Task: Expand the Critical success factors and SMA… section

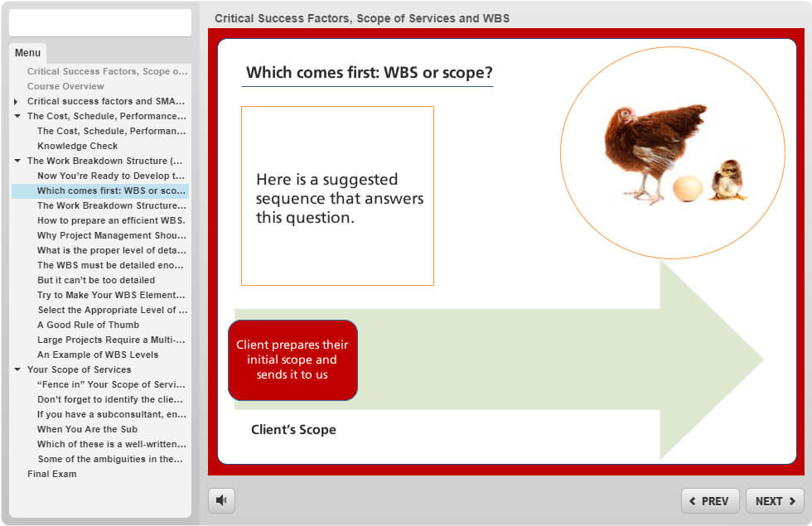Action: tap(16, 101)
